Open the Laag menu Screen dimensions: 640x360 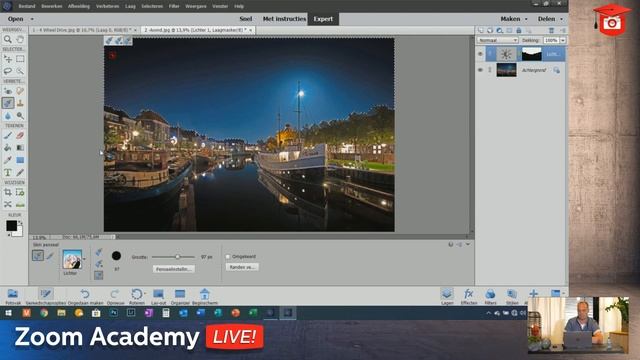pos(130,6)
